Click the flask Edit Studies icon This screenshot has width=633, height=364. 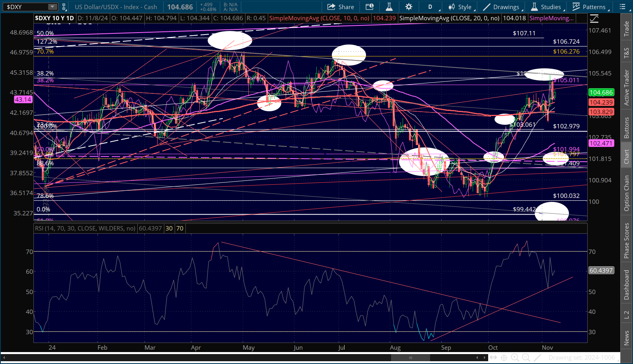(389, 7)
